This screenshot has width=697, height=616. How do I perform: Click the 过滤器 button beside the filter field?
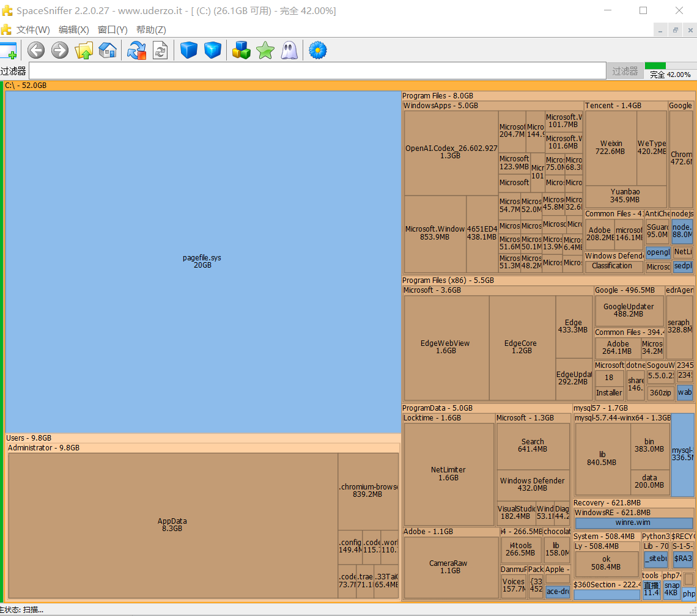click(625, 71)
